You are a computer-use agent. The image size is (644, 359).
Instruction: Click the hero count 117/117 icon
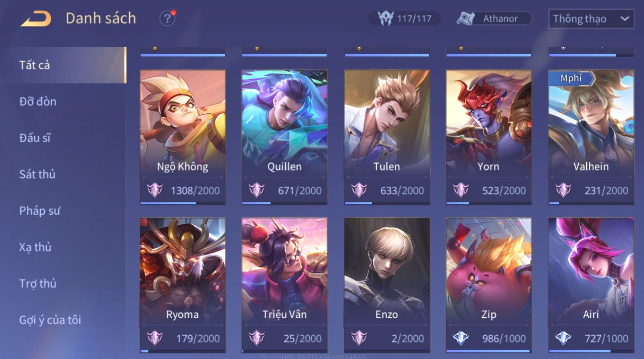pos(385,18)
